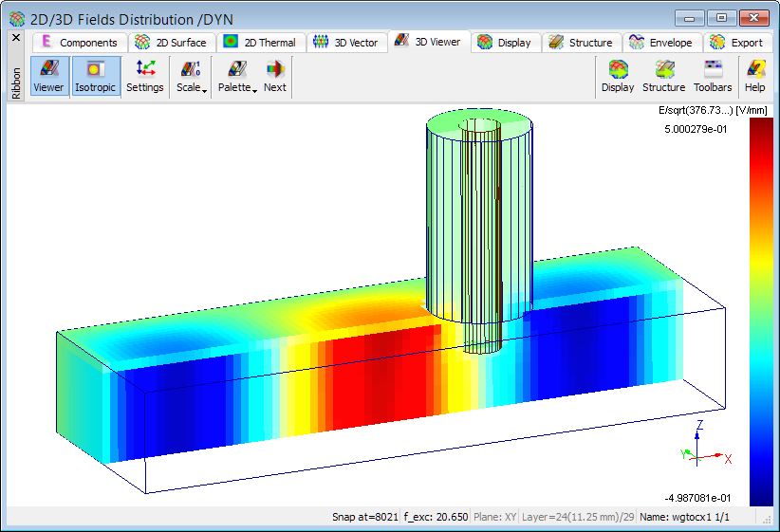Screen dimensions: 780x532
Task: Open the Export tab
Action: click(x=736, y=43)
